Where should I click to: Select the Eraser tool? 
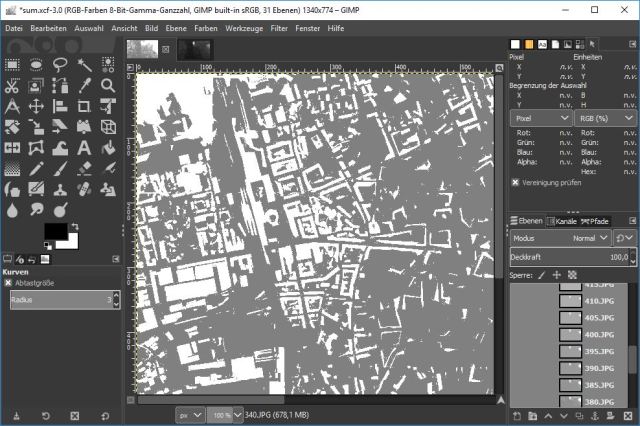84,169
